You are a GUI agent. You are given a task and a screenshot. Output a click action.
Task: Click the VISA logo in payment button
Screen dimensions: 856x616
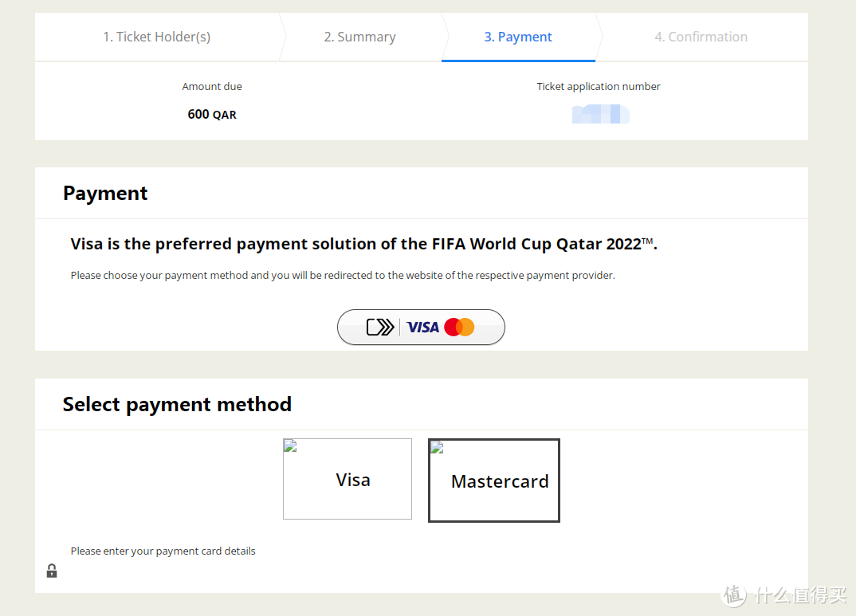tap(422, 327)
